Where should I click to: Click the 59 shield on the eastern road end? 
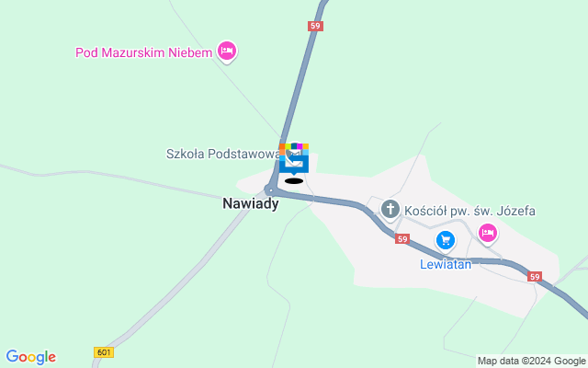(535, 277)
